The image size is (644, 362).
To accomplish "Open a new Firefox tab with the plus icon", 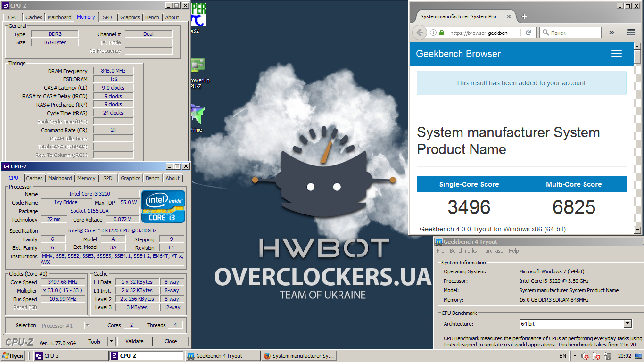I will [524, 16].
